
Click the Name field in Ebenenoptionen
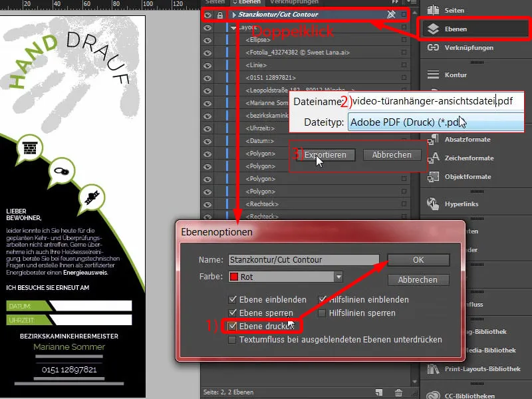pos(304,260)
